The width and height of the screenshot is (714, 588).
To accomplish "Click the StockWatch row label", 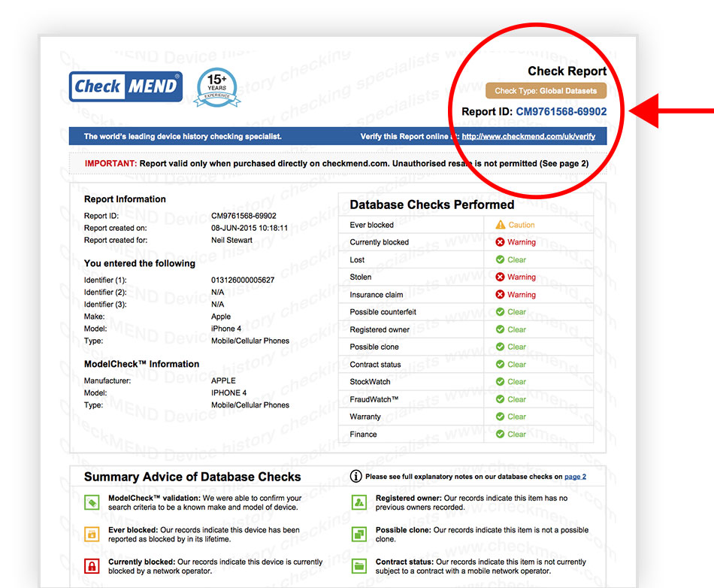I will pos(371,382).
